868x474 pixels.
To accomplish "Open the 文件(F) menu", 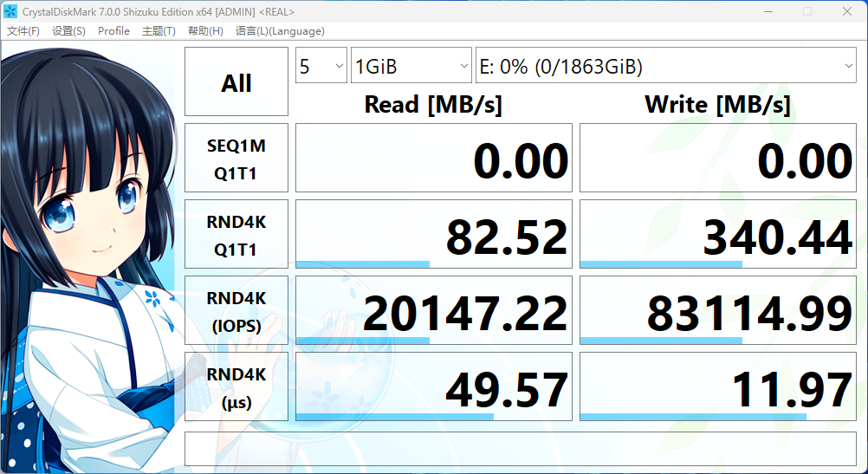I will point(23,31).
